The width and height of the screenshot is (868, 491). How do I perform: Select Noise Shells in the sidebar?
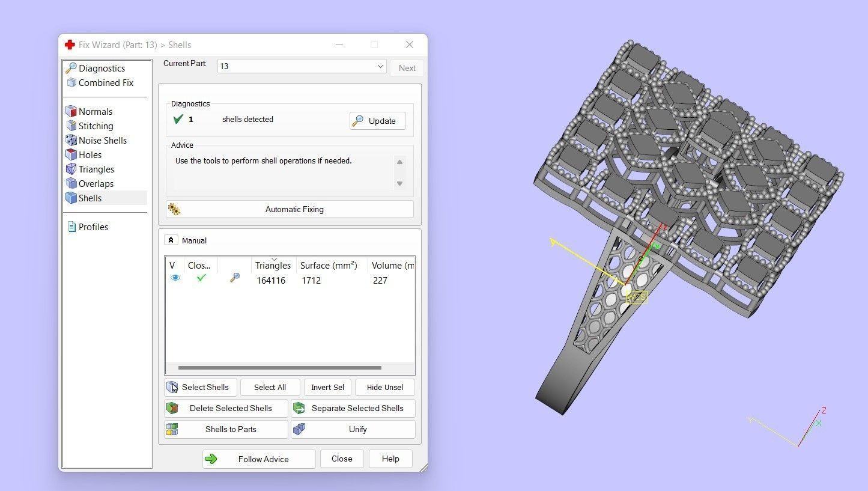tap(103, 141)
